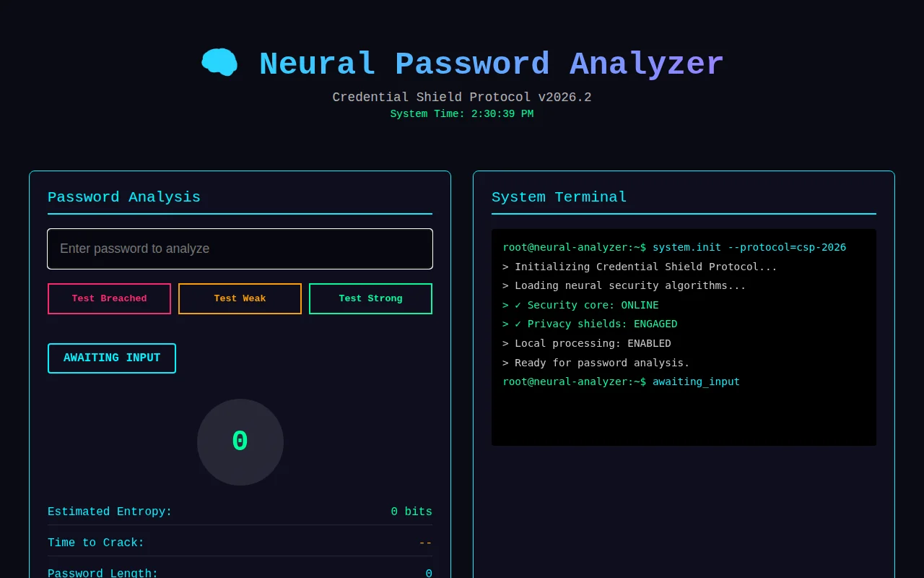Click the brain logo icon
The width and height of the screenshot is (924, 578).
[x=219, y=62]
